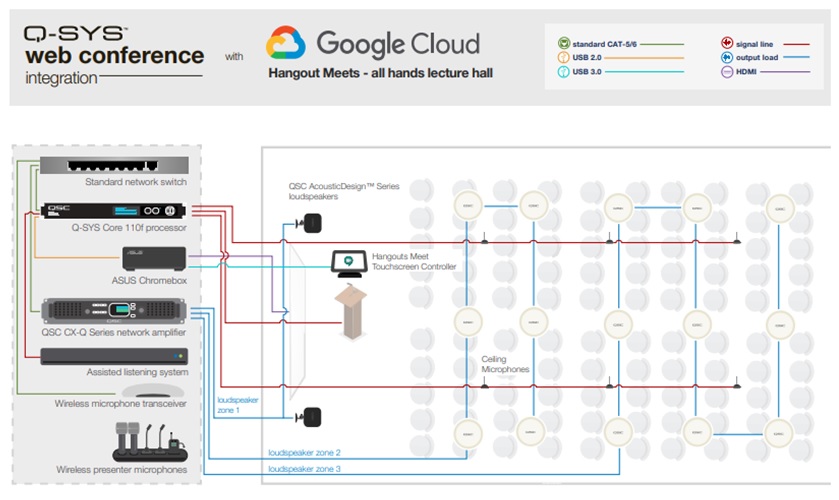Click the purple HDMI legend line sample

click(x=785, y=72)
